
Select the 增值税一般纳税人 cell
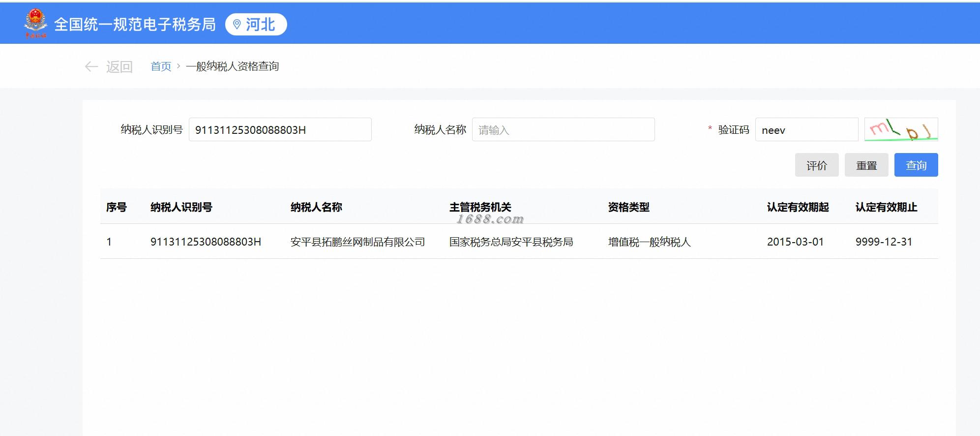click(650, 242)
